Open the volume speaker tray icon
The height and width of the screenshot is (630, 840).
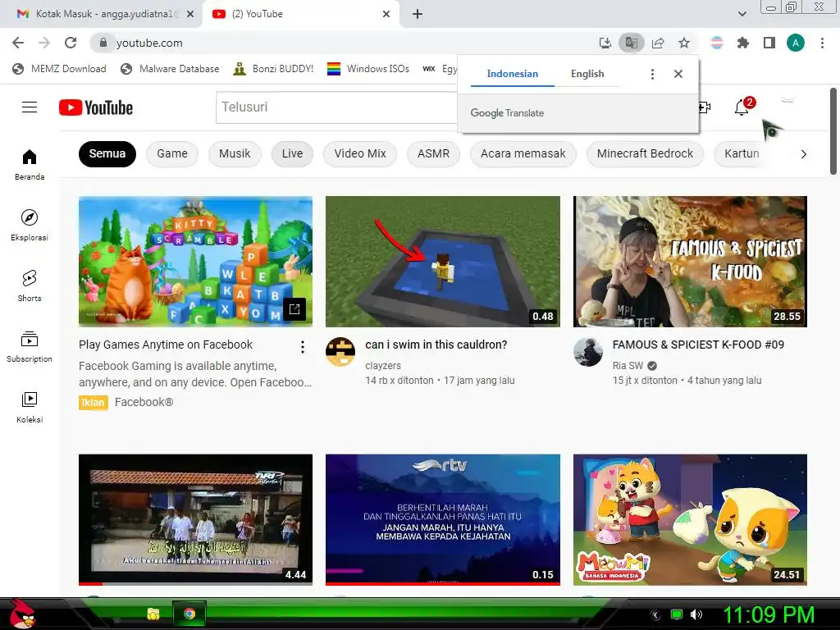tap(696, 614)
